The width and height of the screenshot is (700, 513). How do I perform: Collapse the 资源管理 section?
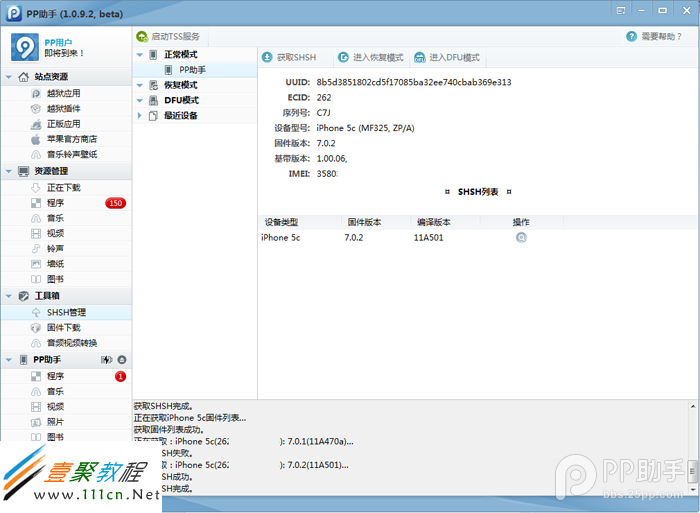pyautogui.click(x=8, y=171)
